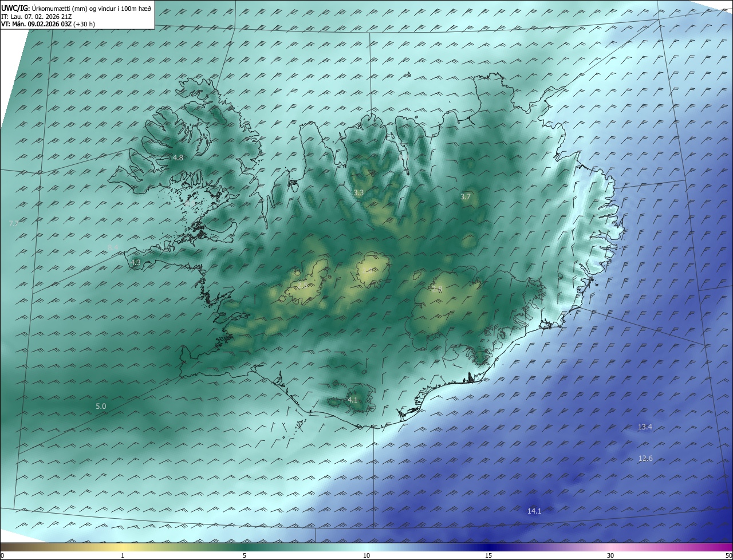Click the 50 tick on the color scale
The image size is (733, 560).
728,555
